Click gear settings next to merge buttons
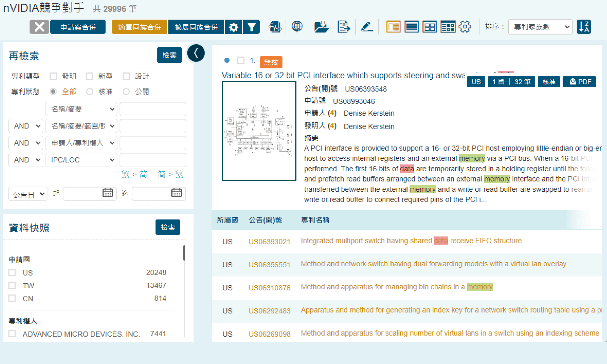This screenshot has height=364, width=607. tap(234, 27)
